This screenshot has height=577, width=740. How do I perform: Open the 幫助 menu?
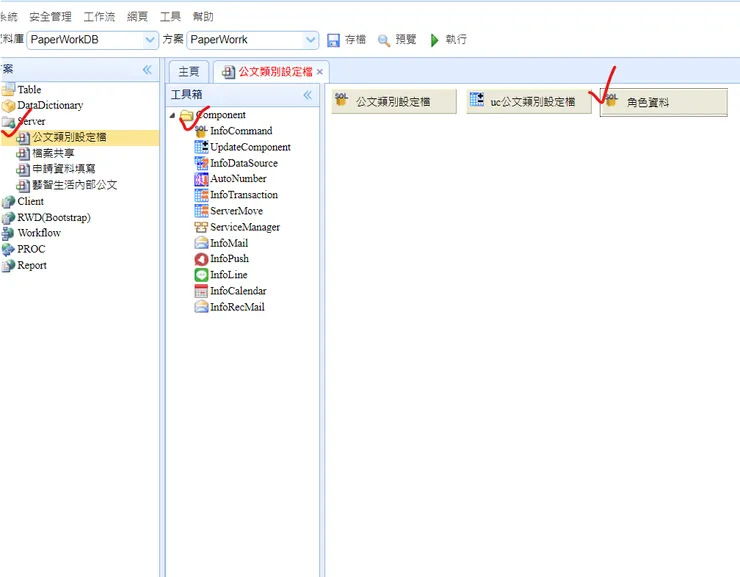tap(203, 17)
